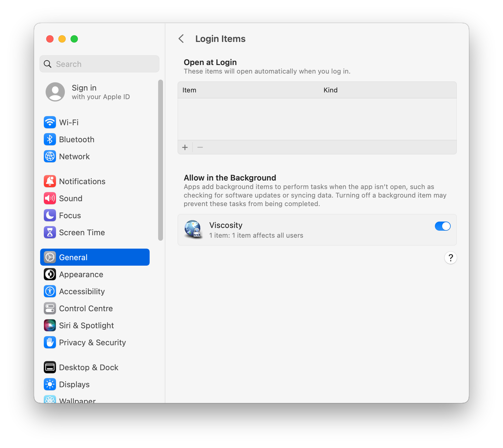This screenshot has width=503, height=448.
Task: Click the Appearance icon
Action: [50, 274]
